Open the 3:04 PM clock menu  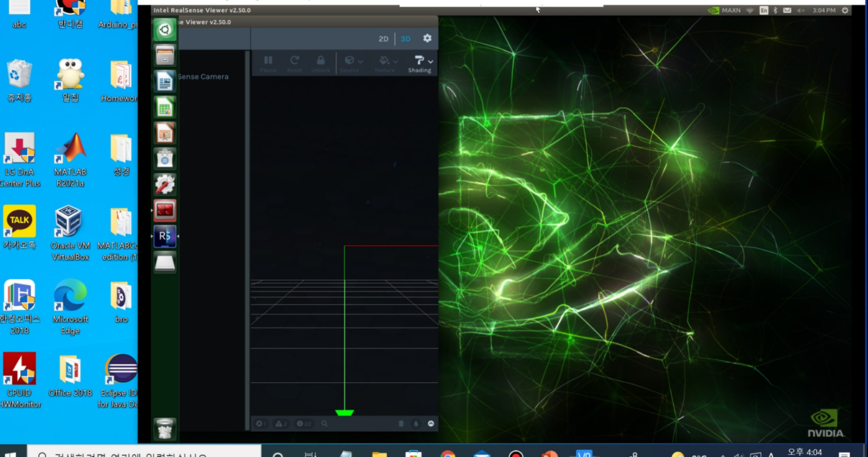point(824,10)
